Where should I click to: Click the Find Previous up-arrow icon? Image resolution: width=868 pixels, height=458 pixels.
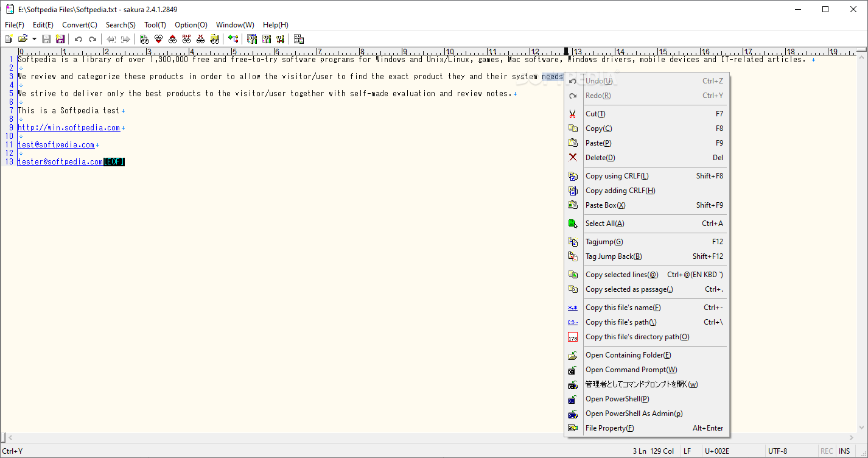coord(172,39)
